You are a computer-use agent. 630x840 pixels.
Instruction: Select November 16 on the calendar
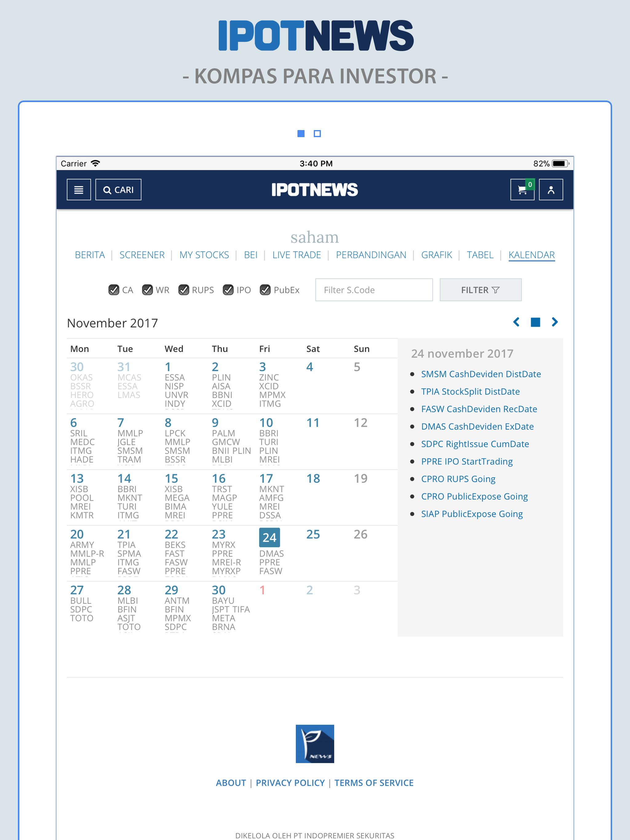(218, 478)
